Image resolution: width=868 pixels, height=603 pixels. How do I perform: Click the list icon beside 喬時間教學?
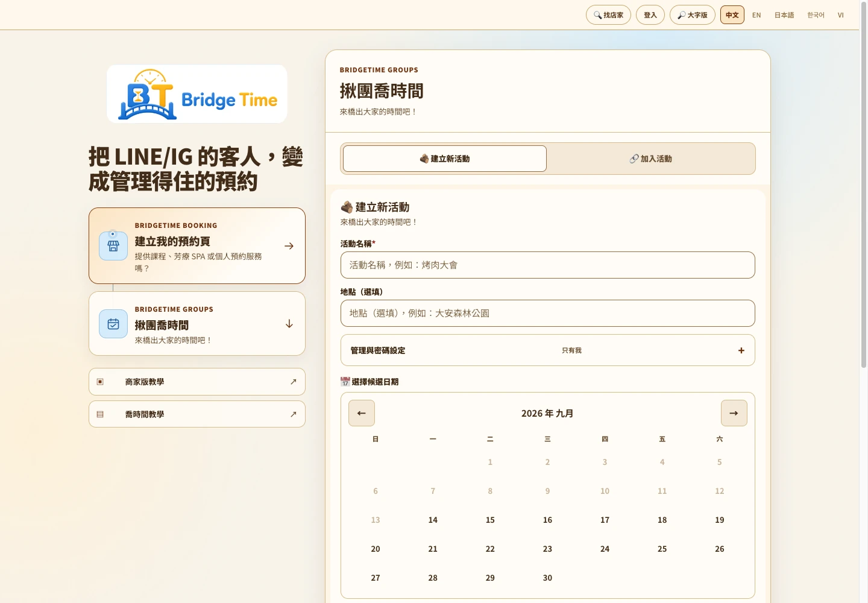point(100,414)
